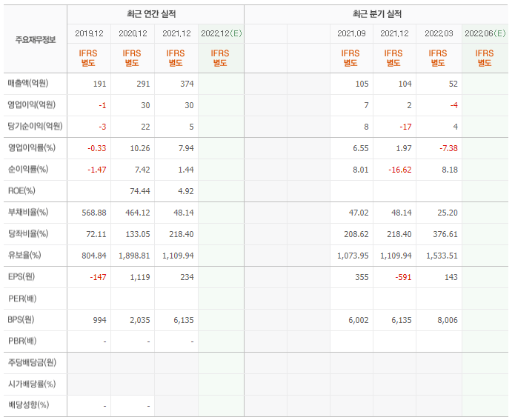Click the -0.33 operating margin value
This screenshot has height=420, width=515.
coord(97,148)
